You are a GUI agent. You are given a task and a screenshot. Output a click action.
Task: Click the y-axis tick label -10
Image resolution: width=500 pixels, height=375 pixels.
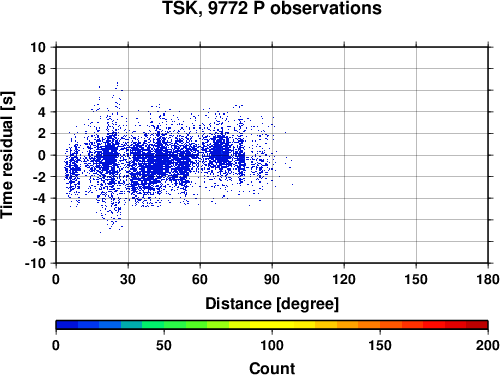[35, 263]
